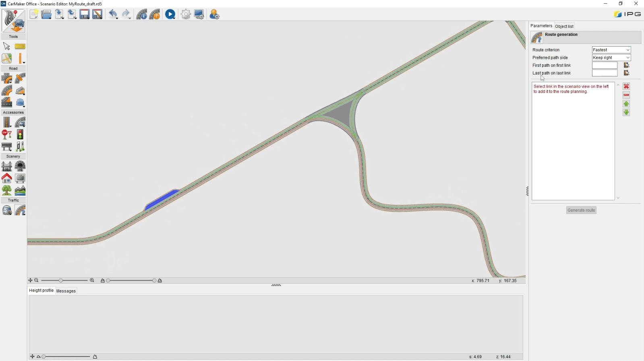Open road help icon with orange question badge
644x361 pixels.
155,14
